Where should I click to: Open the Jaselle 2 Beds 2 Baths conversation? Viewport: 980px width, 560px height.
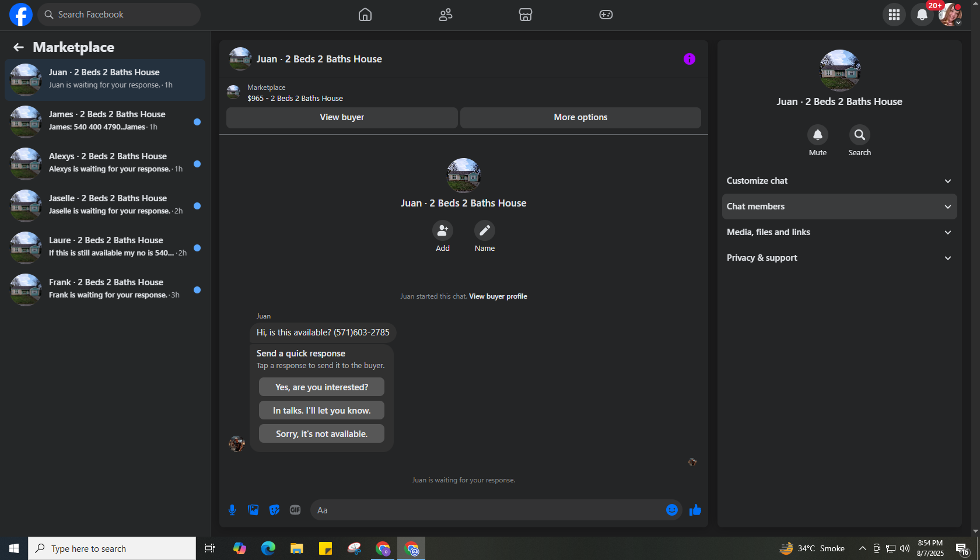(105, 206)
